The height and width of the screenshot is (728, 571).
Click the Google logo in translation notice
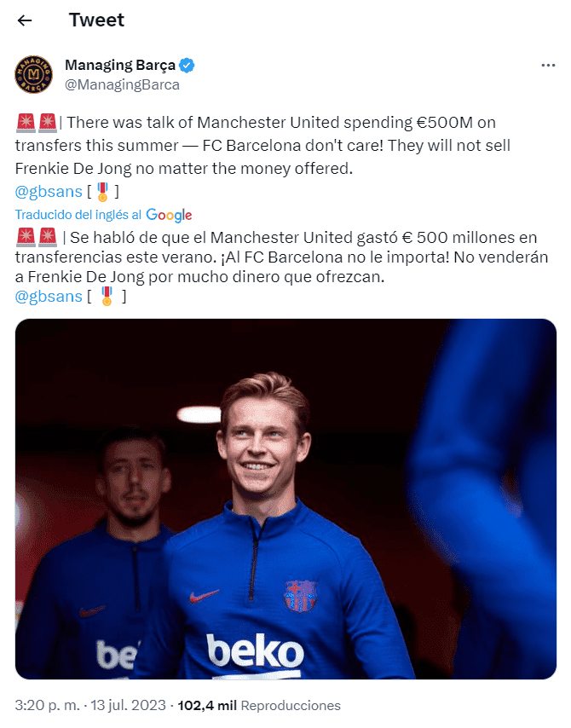tap(169, 215)
